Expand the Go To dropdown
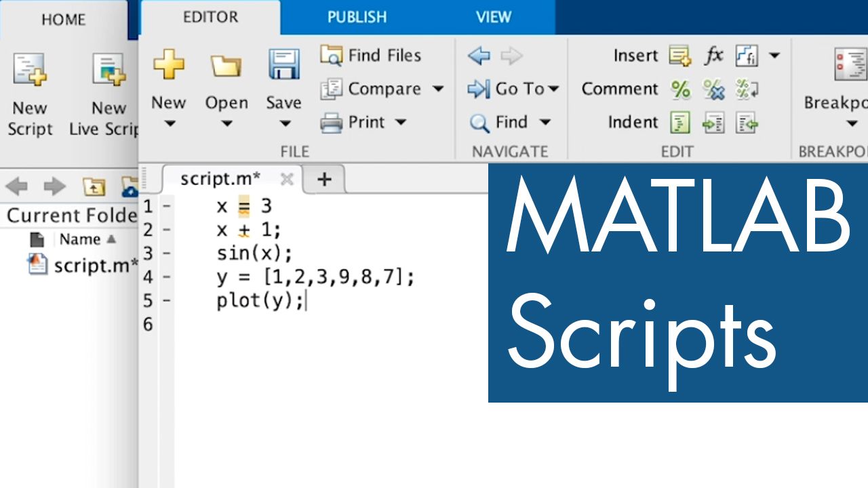 pyautogui.click(x=553, y=89)
